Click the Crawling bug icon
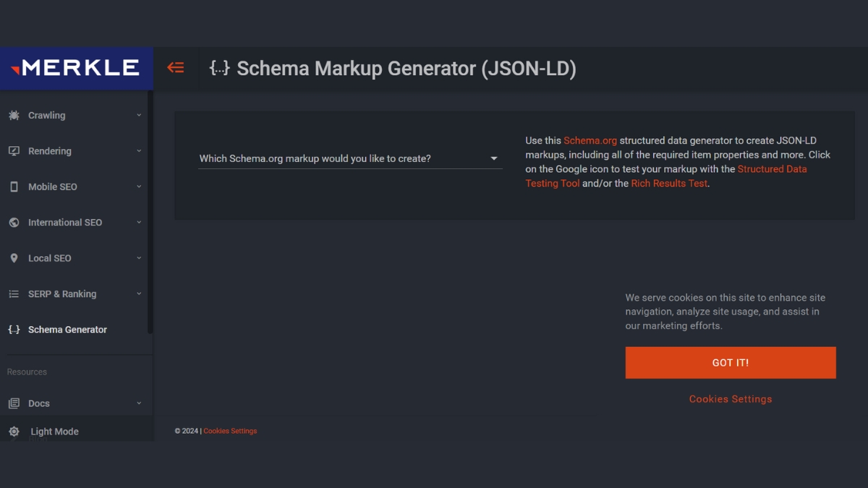 pos(14,116)
